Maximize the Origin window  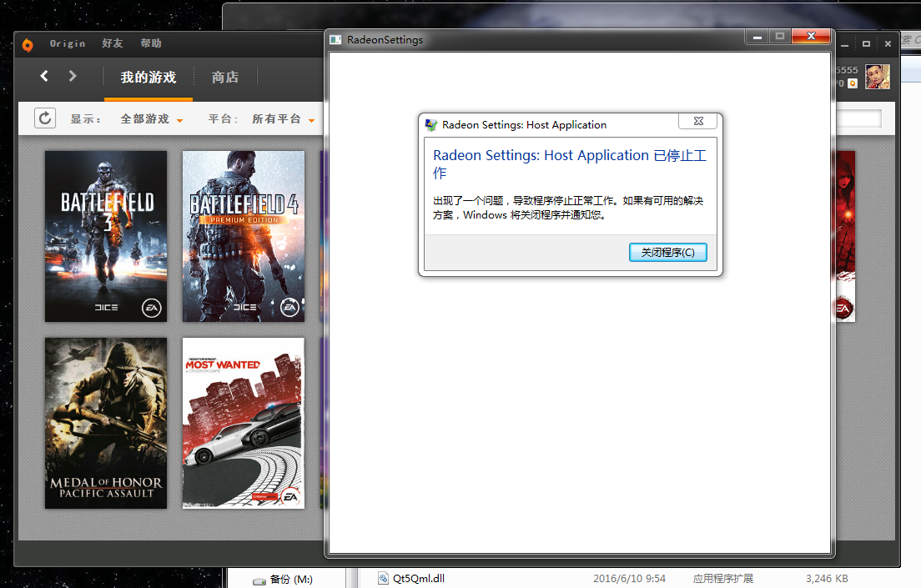click(x=867, y=44)
